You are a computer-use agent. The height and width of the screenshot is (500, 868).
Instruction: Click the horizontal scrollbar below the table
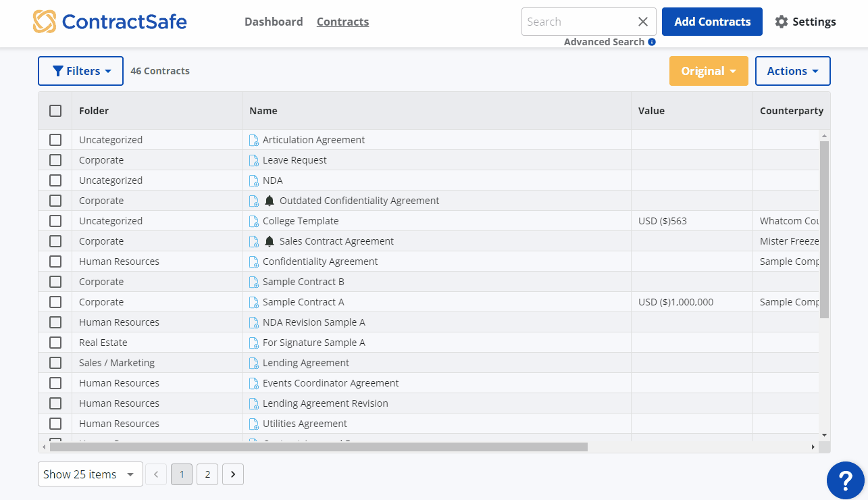(x=318, y=447)
